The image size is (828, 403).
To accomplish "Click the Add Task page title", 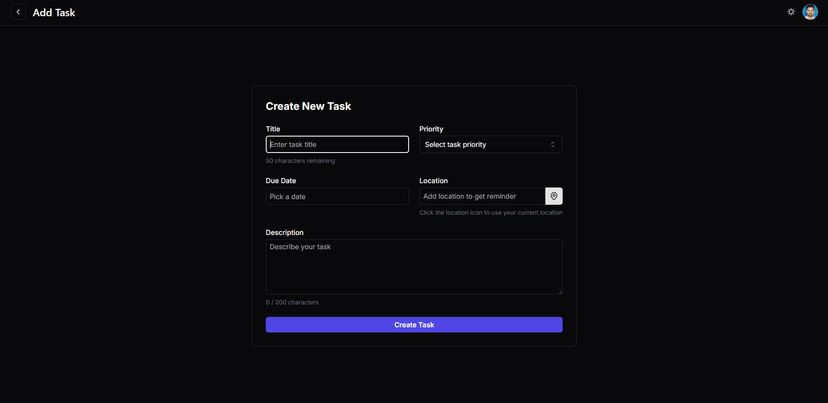I will [x=54, y=13].
